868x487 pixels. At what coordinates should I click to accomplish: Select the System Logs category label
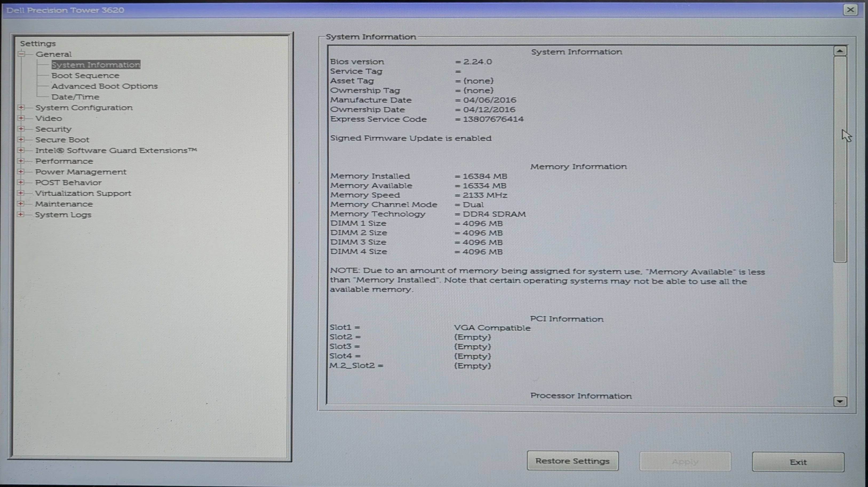point(63,215)
